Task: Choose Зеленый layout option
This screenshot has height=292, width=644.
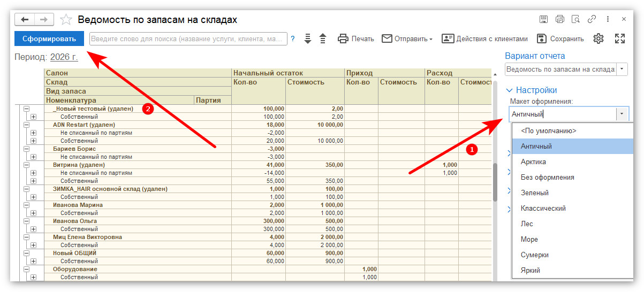Action: (x=572, y=193)
